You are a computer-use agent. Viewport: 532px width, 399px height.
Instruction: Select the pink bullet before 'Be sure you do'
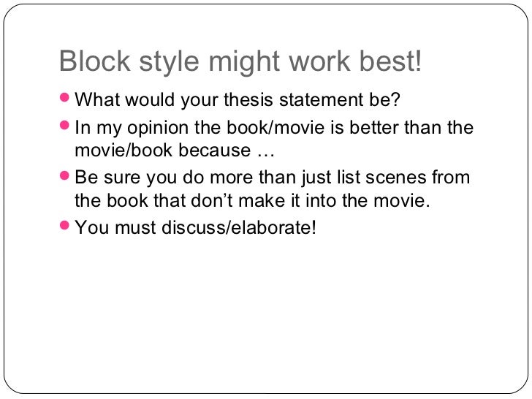64,175
